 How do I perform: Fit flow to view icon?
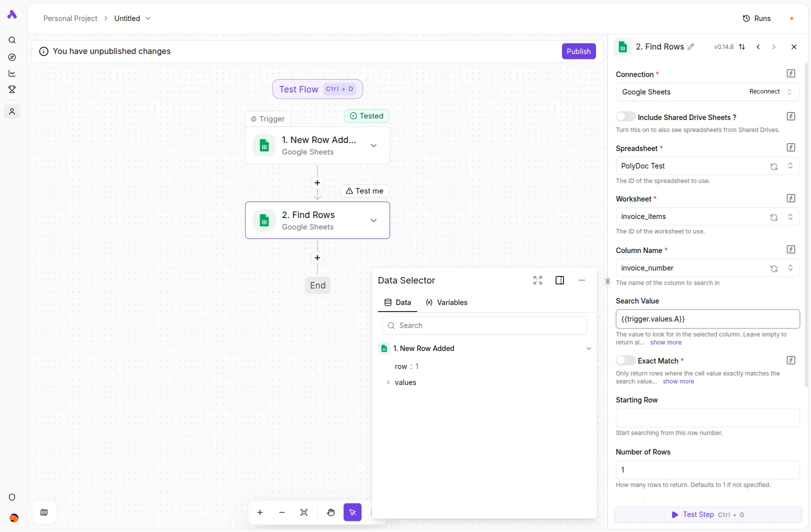click(304, 512)
